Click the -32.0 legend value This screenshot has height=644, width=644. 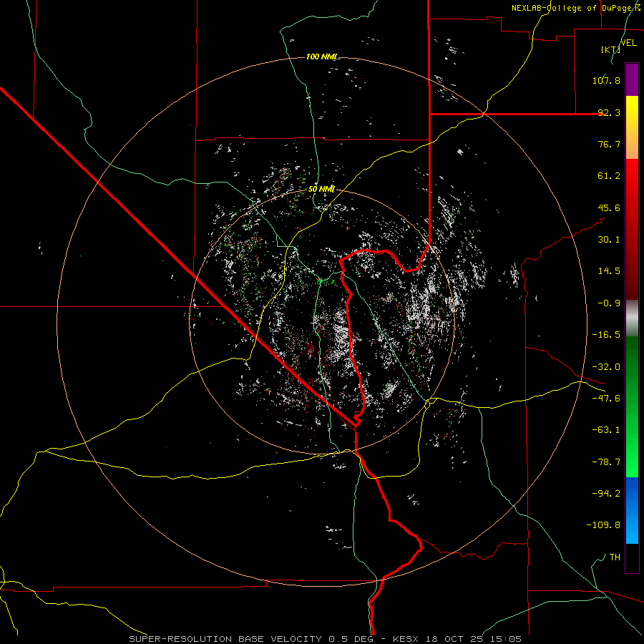606,367
